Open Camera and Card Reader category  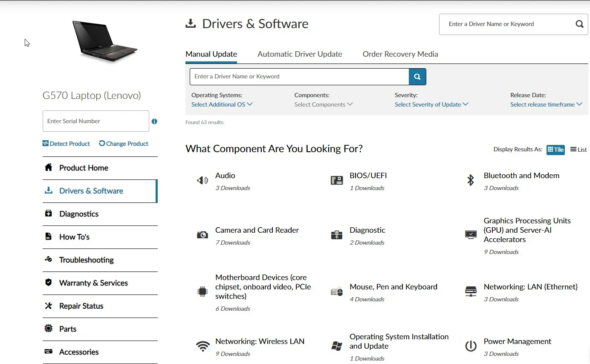(257, 230)
